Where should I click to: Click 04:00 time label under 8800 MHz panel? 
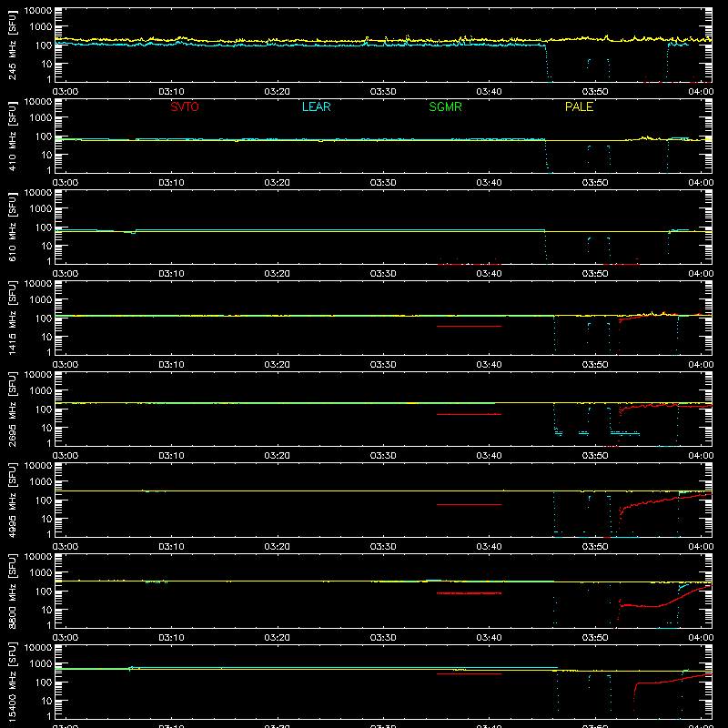point(701,638)
